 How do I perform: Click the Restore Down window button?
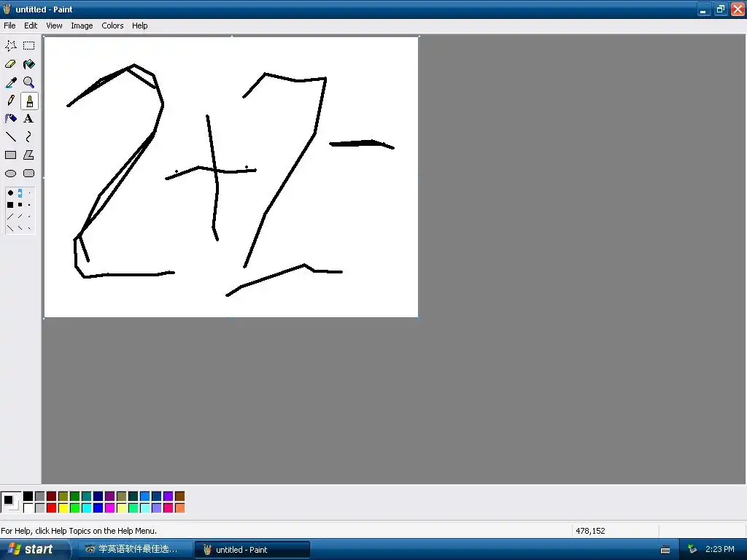tap(721, 9)
